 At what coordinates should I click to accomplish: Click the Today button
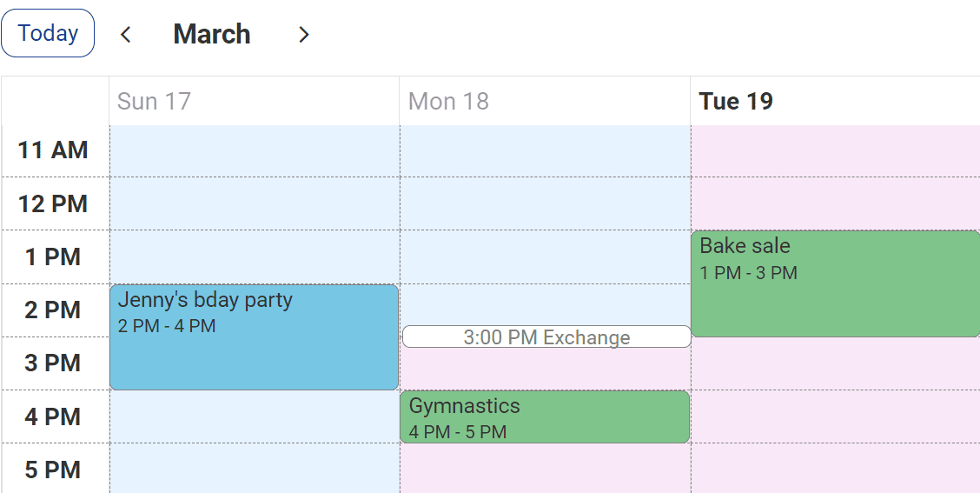coord(48,33)
